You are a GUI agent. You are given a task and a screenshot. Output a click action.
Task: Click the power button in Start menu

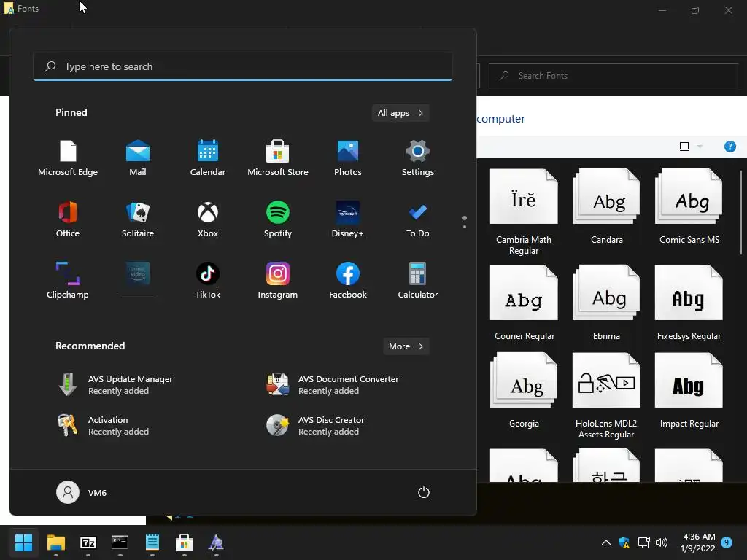pos(424,492)
